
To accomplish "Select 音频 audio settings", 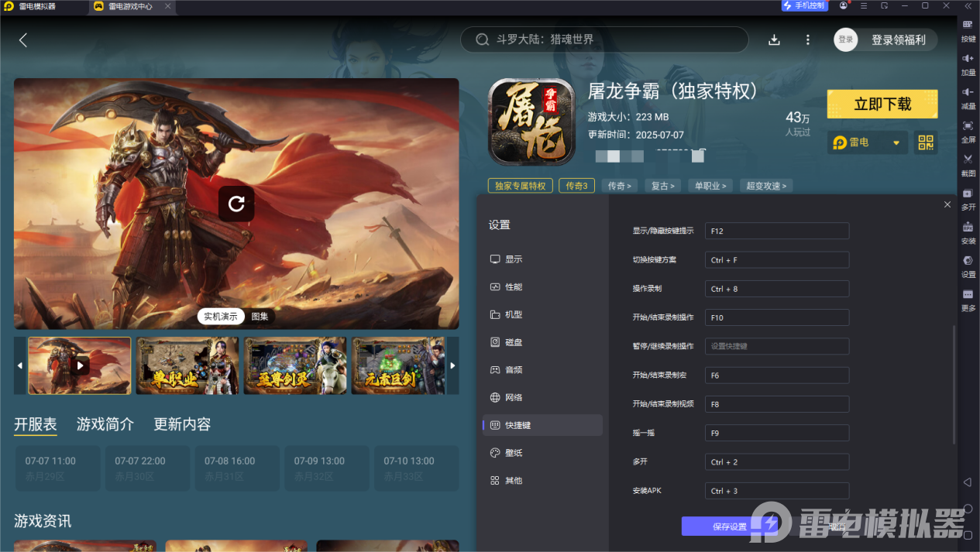I will pyautogui.click(x=542, y=370).
